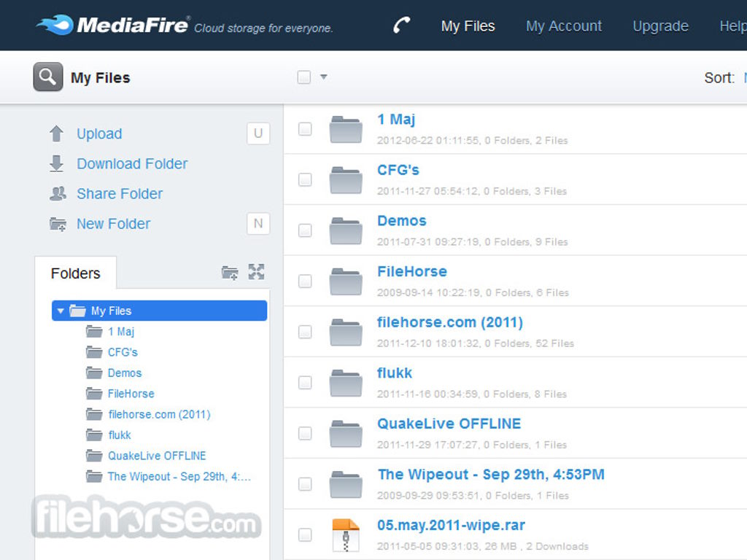Check the box for filehorse.com (2011) folder
The width and height of the screenshot is (747, 560).
(x=305, y=332)
